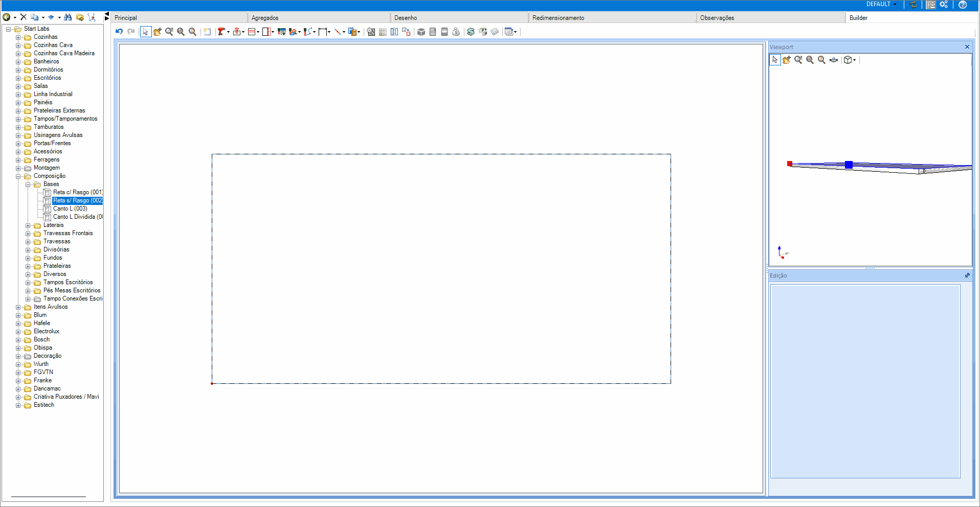Select Canto L (003) in tree
Viewport: 980px width, 507px height.
point(70,209)
